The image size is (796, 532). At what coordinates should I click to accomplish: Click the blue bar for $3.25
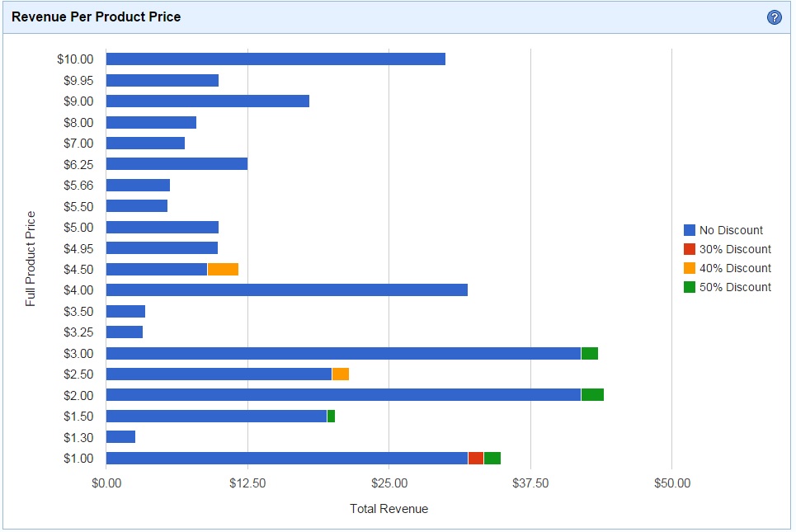125,332
